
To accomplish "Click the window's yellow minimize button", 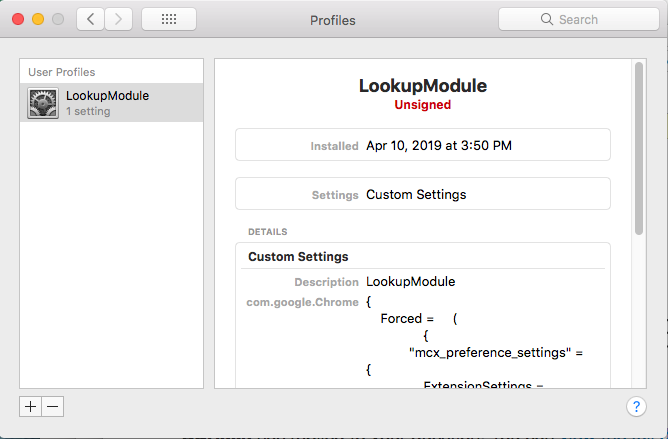I will tap(38, 19).
